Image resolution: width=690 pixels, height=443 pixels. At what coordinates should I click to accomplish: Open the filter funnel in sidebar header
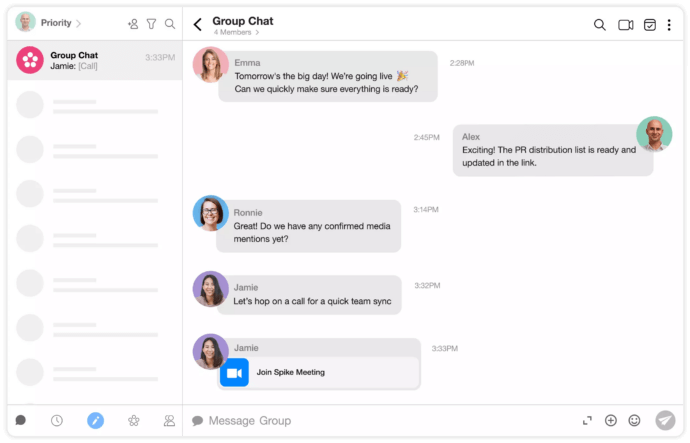(151, 23)
